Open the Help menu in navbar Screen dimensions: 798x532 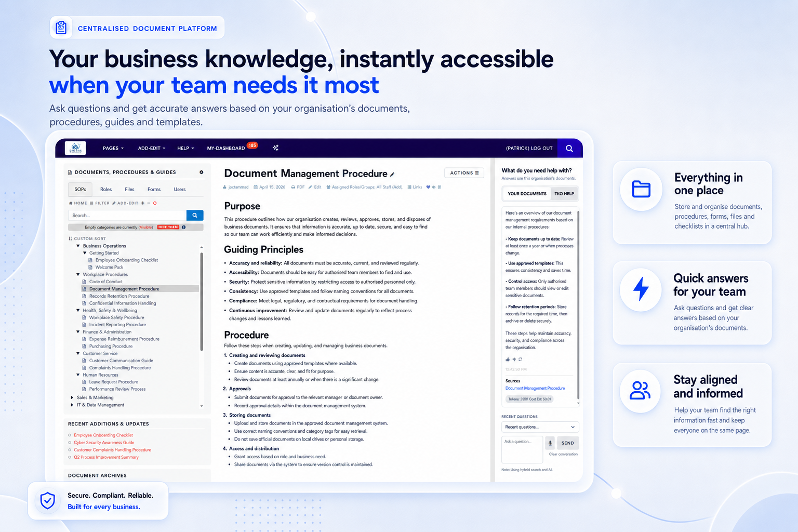(185, 148)
